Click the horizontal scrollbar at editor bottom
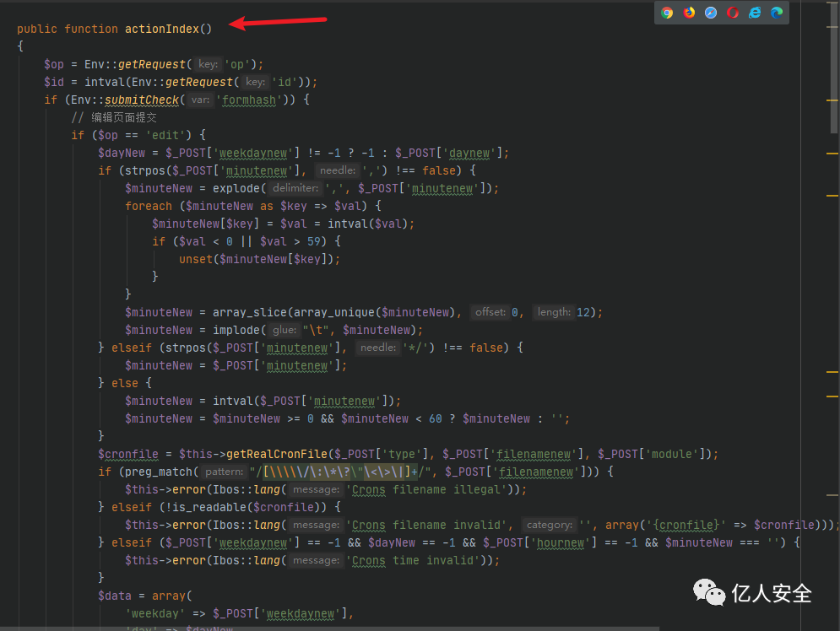The image size is (840, 631). click(x=329, y=628)
